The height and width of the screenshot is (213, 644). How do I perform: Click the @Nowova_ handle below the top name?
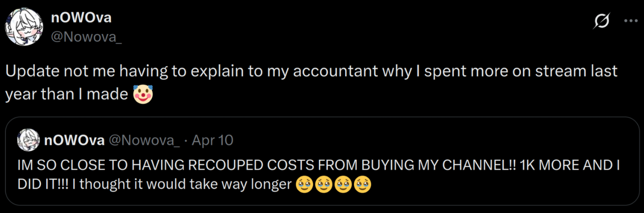tap(86, 37)
